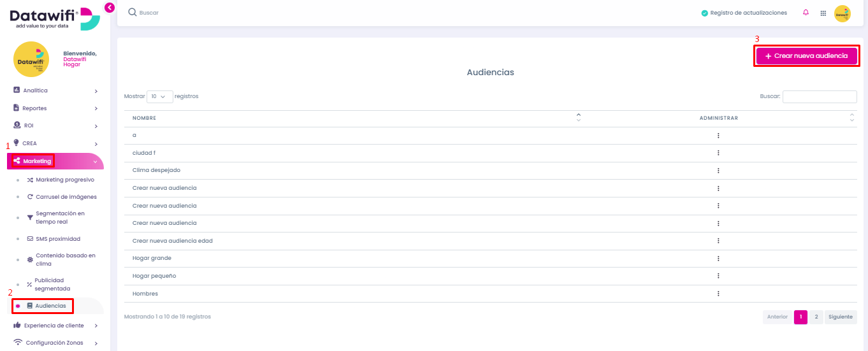The width and height of the screenshot is (868, 351).
Task: Open the three-dot menu for ciudad f
Action: pyautogui.click(x=718, y=153)
